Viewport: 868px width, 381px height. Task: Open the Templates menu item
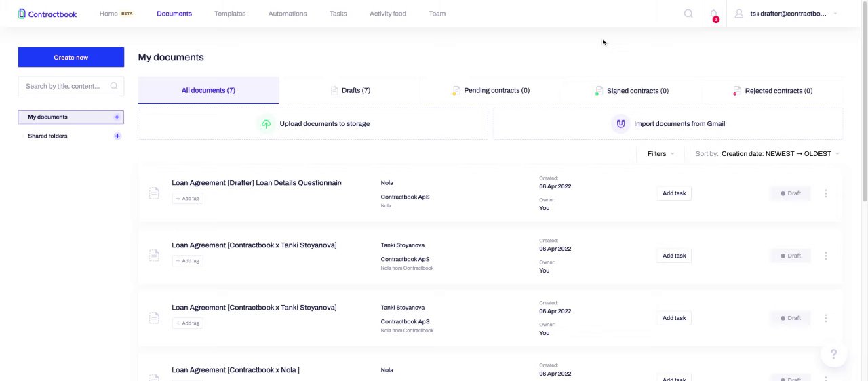230,14
